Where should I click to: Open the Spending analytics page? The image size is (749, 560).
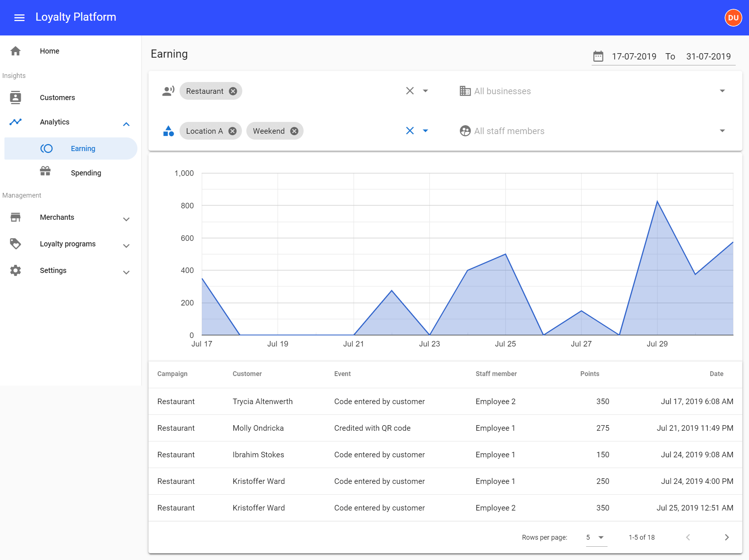[x=86, y=173]
